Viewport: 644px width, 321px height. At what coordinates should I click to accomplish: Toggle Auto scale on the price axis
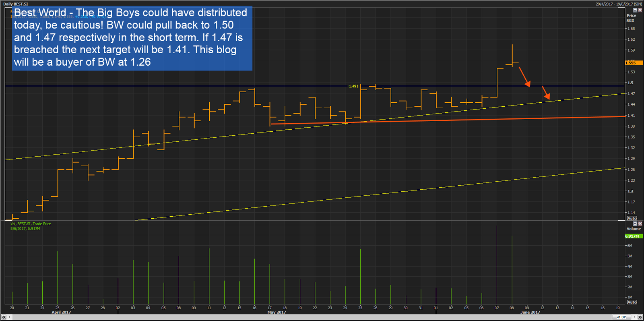point(632,218)
